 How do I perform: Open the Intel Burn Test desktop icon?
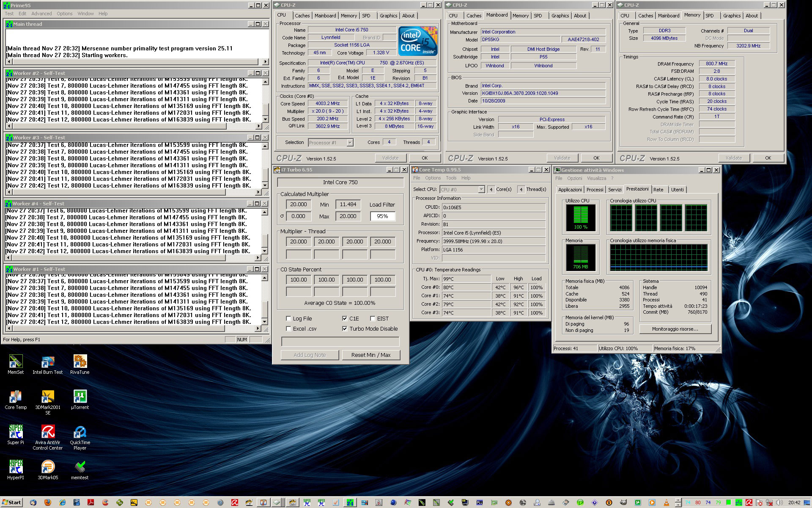pyautogui.click(x=47, y=362)
